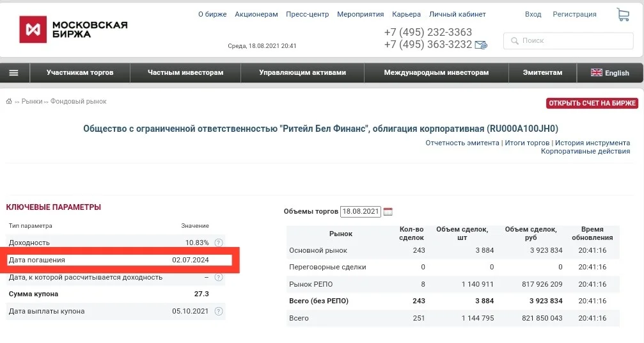Open Отчетность эмитента link
The height and width of the screenshot is (343, 644).
point(462,143)
